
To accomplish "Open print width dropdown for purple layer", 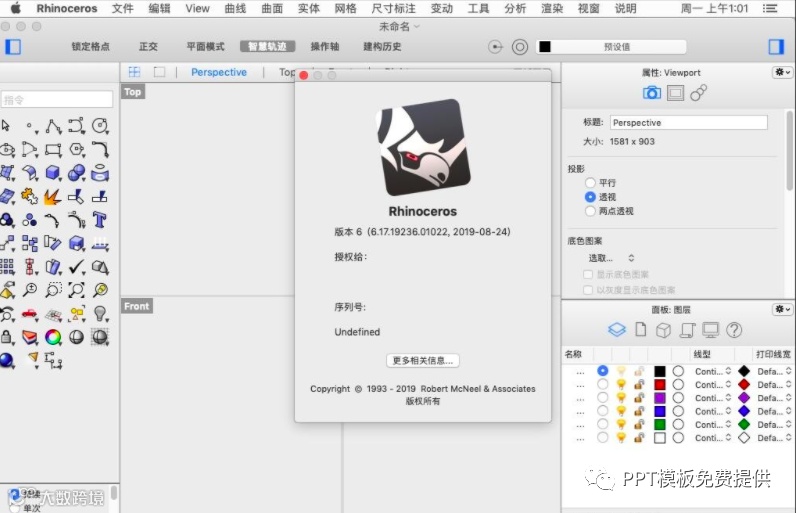I will pos(774,398).
